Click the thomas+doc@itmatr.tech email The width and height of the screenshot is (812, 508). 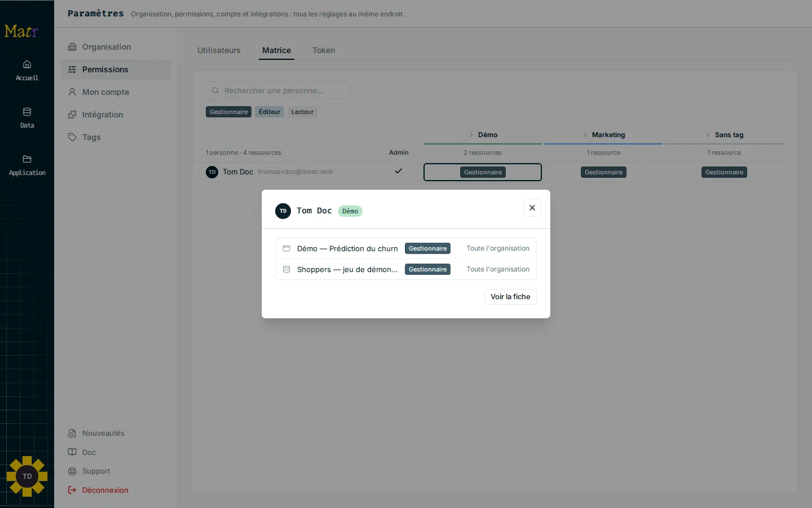point(295,172)
